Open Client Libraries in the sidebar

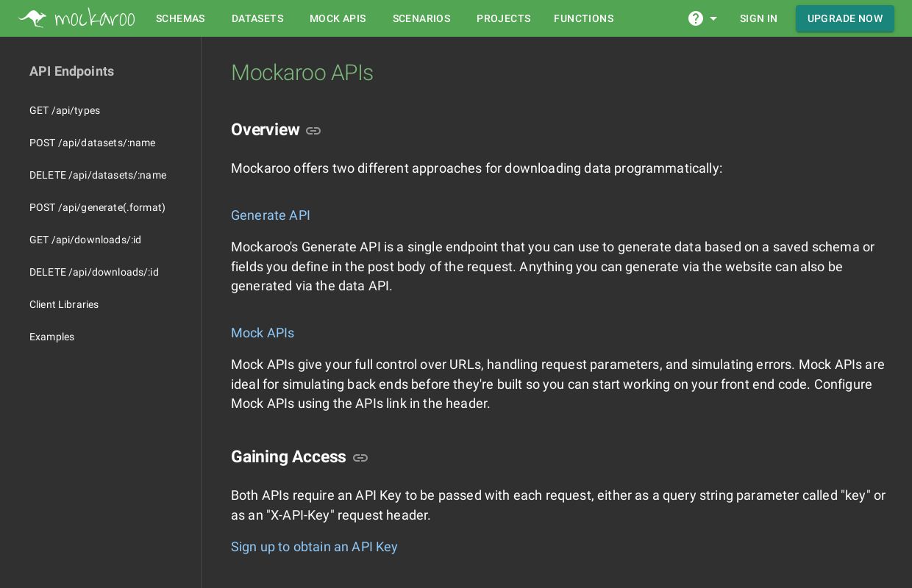(64, 304)
